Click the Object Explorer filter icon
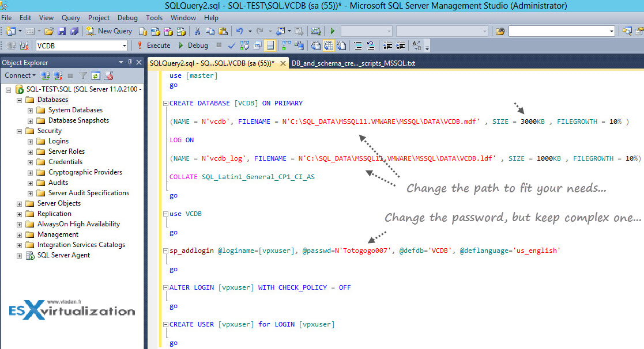644x349 pixels. [83, 76]
